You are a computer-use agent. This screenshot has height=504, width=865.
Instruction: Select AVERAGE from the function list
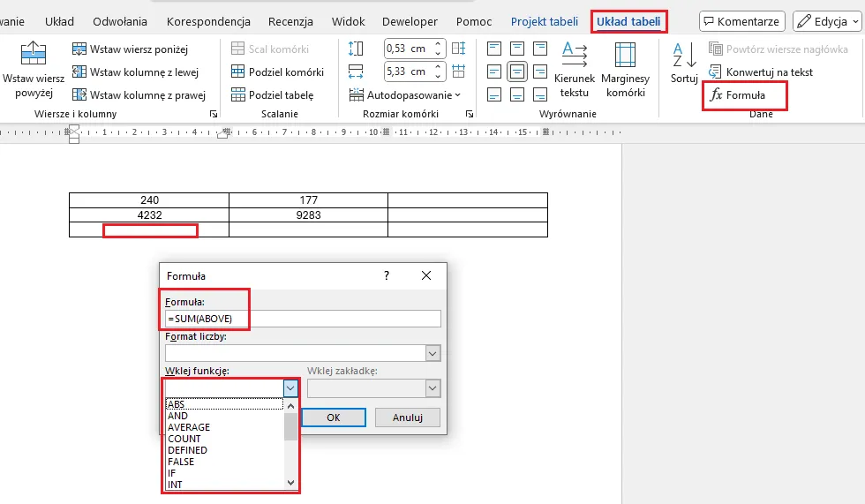[189, 427]
